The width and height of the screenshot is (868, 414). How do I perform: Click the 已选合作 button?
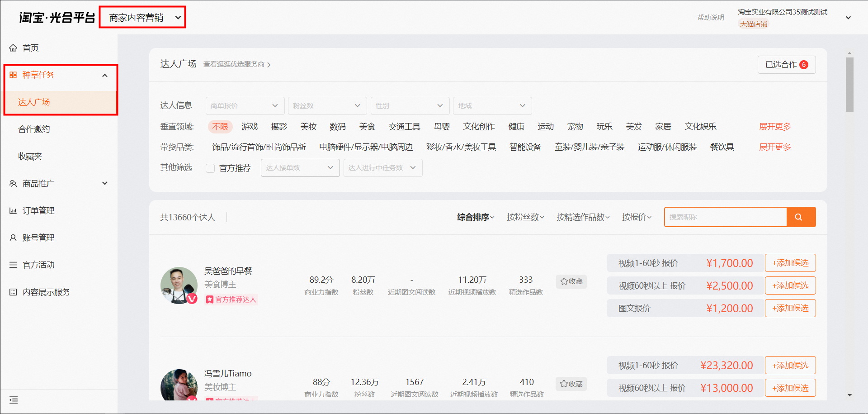787,65
